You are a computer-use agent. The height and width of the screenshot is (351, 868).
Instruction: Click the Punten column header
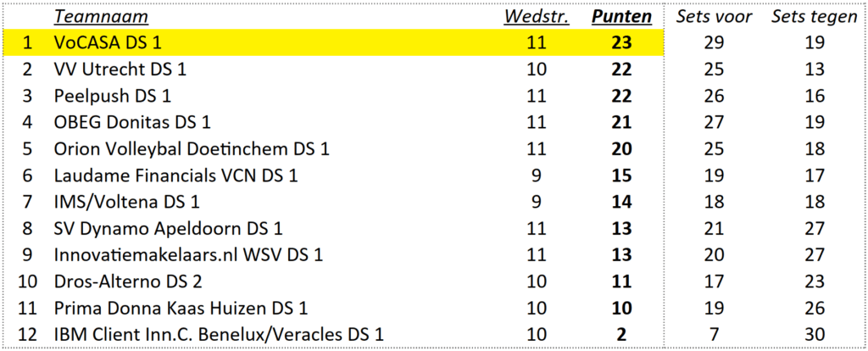pos(622,17)
